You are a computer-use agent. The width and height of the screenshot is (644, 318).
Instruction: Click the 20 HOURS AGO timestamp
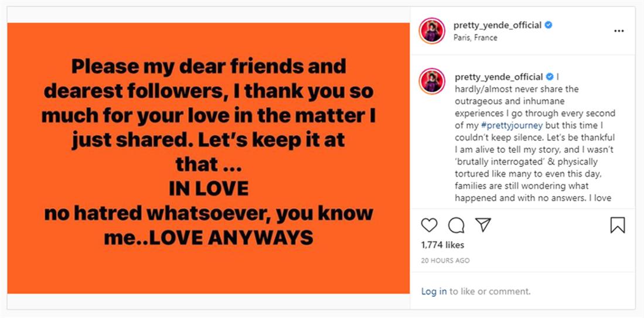pos(445,261)
